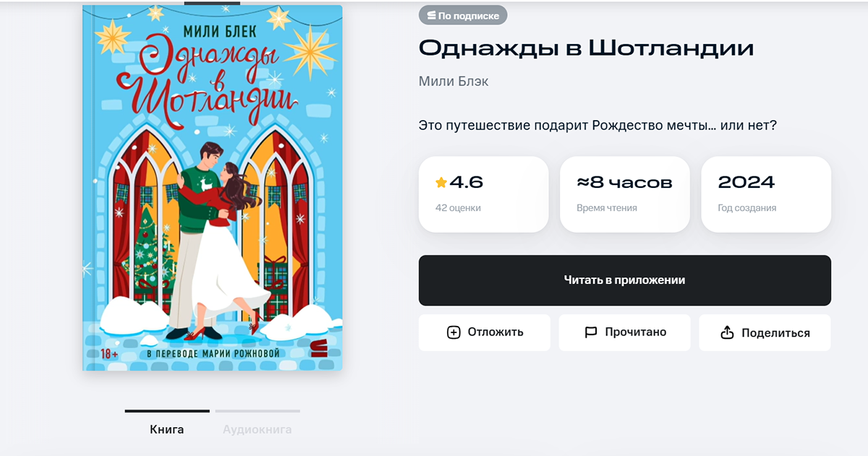Click the ≈8 часов reading time card
Image resolution: width=868 pixels, height=456 pixels.
[625, 194]
